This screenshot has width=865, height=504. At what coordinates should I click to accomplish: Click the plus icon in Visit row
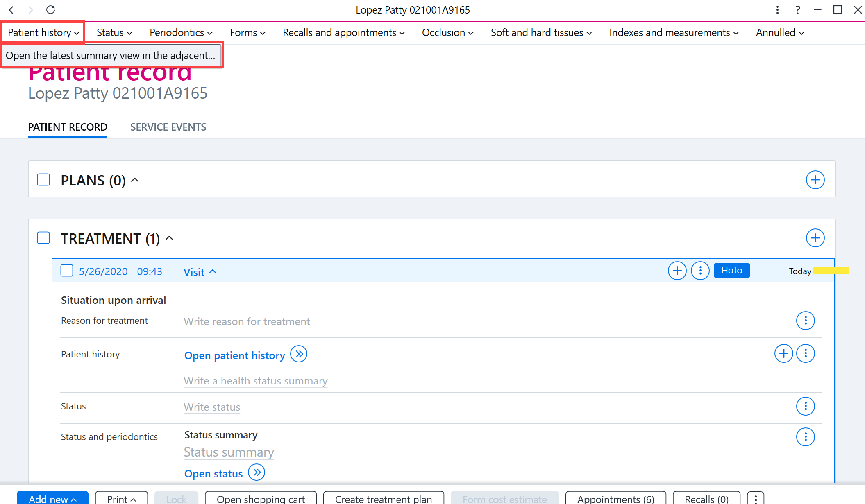(677, 271)
